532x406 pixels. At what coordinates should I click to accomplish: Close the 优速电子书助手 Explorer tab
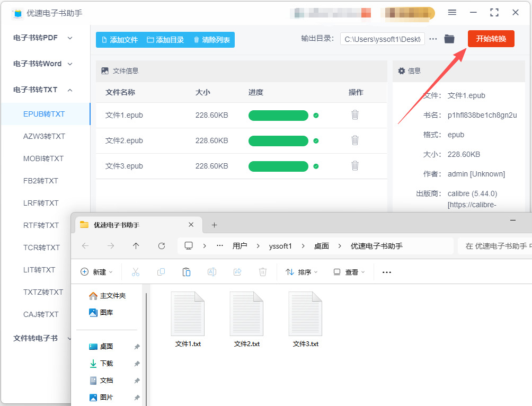191,225
